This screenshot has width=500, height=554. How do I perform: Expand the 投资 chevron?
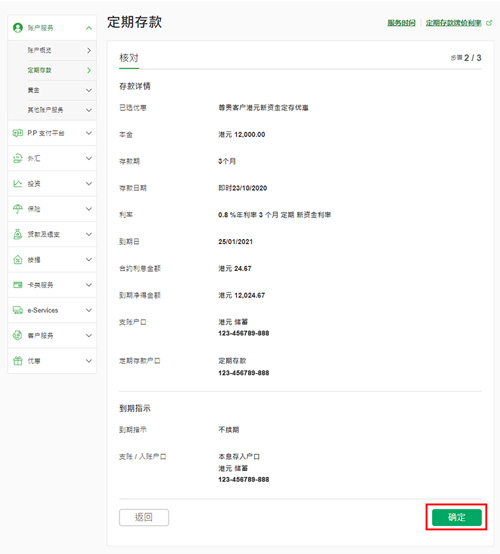pos(89,184)
